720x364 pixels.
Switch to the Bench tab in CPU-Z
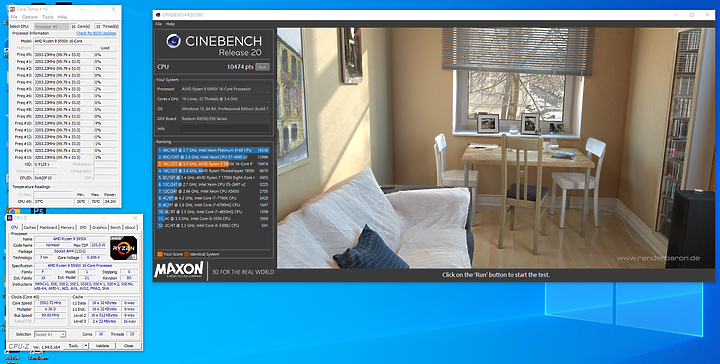click(x=116, y=227)
